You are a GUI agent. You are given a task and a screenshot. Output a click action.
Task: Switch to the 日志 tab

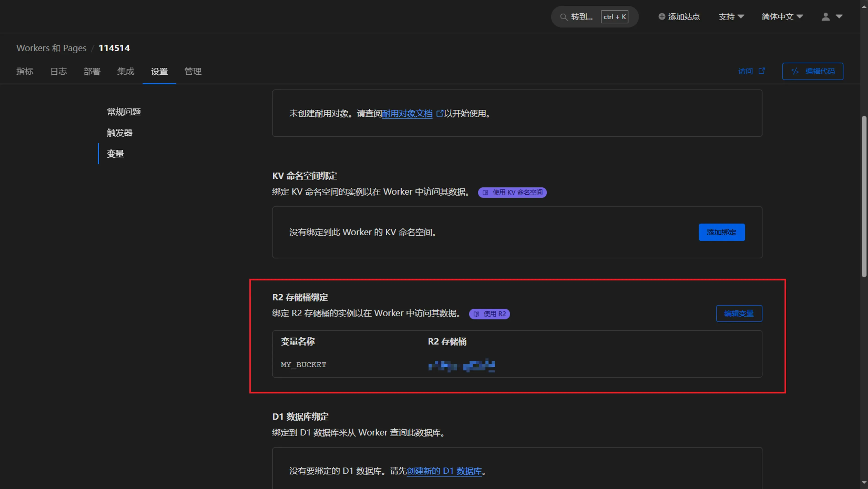pyautogui.click(x=58, y=71)
